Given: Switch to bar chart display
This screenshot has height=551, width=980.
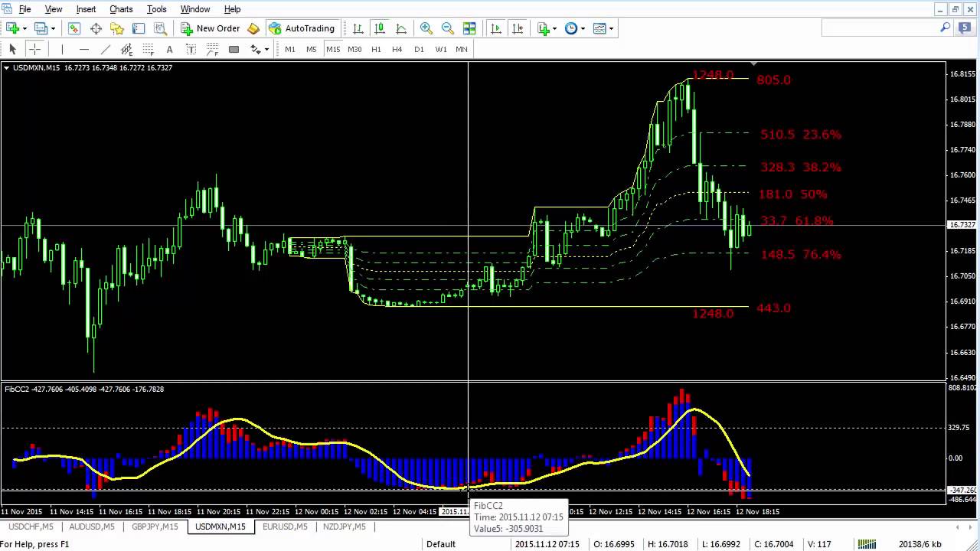Looking at the screenshot, I should coord(358,28).
